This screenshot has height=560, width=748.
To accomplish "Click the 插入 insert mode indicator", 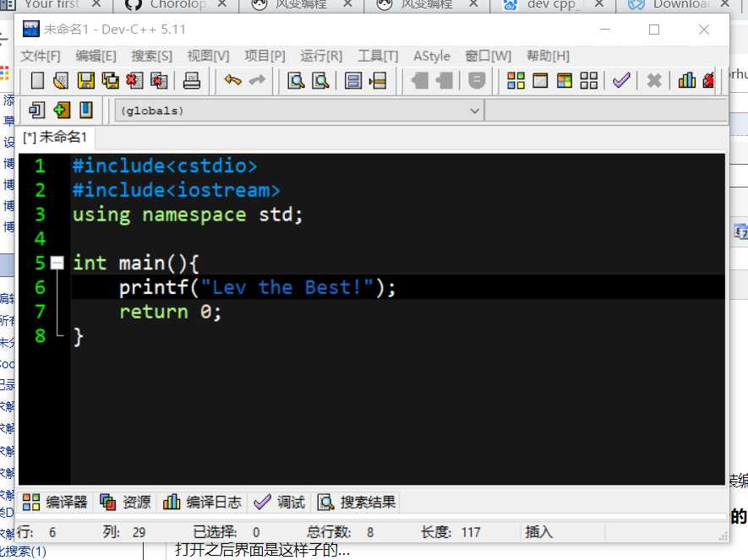I will pos(538,532).
